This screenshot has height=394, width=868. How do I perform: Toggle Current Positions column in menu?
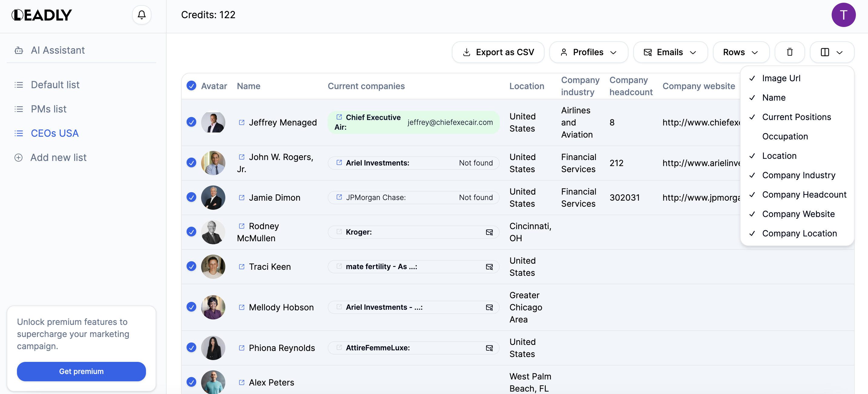(x=797, y=117)
